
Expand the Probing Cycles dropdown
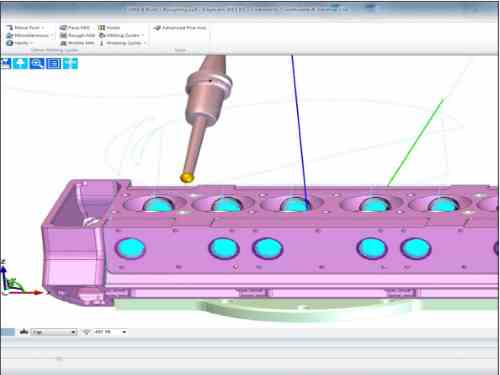coord(123,43)
